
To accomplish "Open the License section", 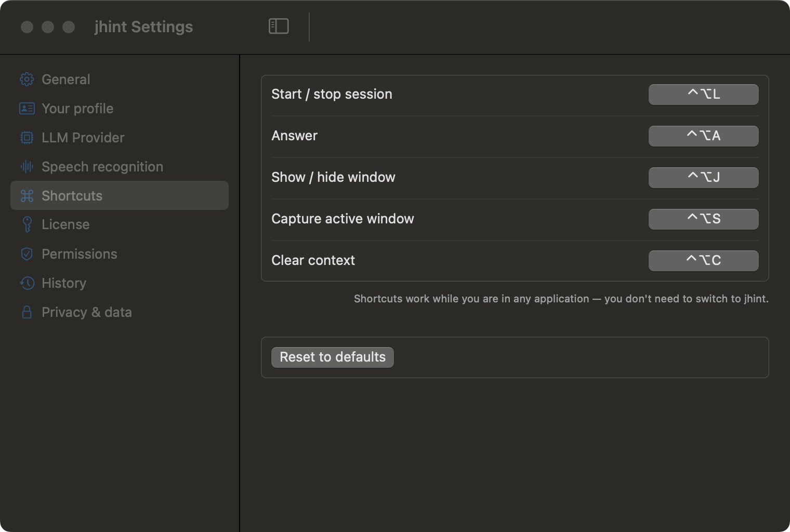I will click(x=120, y=224).
